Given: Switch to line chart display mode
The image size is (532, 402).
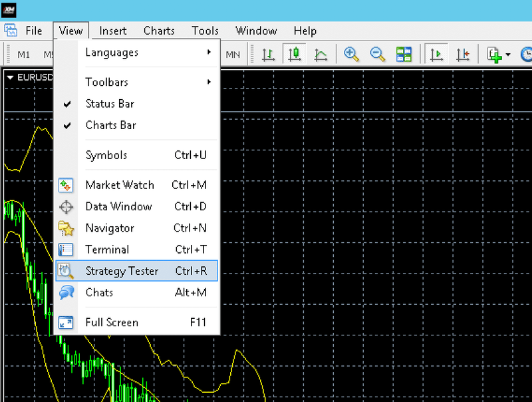Looking at the screenshot, I should pyautogui.click(x=321, y=54).
